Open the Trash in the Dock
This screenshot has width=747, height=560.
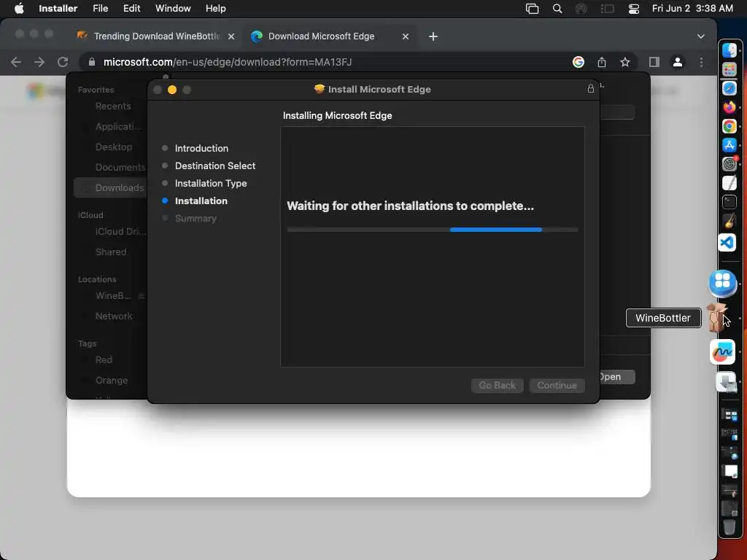tap(729, 527)
